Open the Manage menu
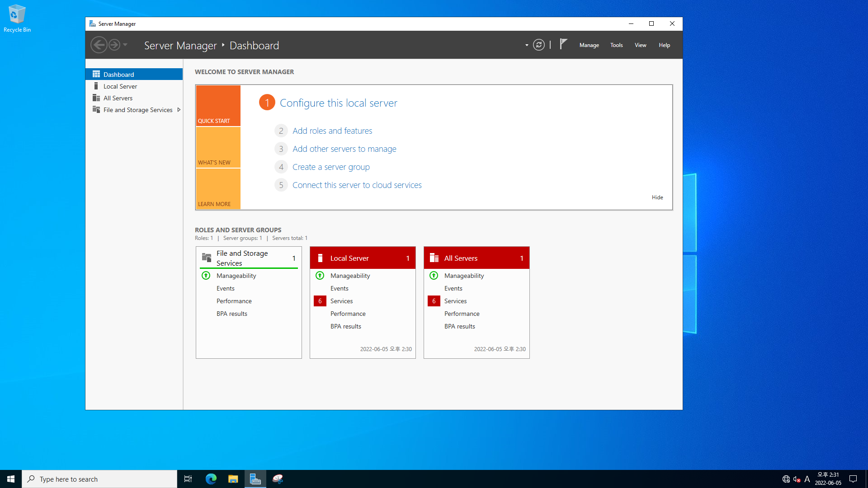Viewport: 868px width, 488px height. (x=589, y=45)
